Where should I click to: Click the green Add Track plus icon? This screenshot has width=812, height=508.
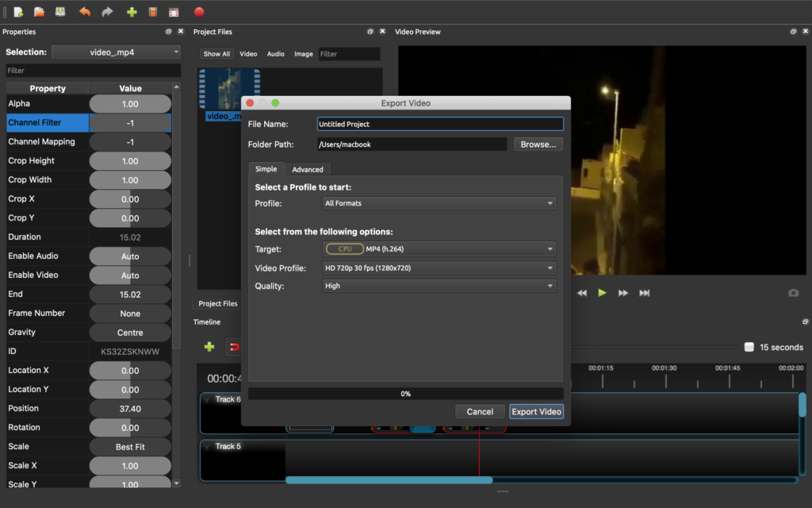point(209,347)
